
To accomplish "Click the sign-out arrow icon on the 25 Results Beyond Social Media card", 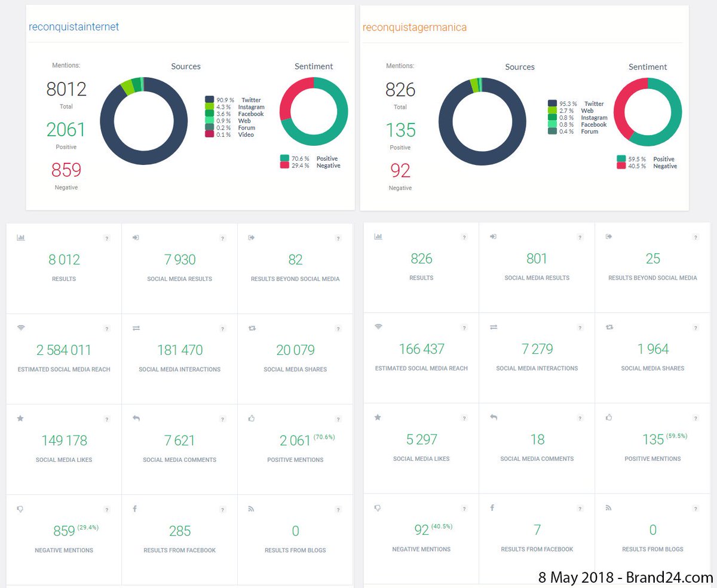I will [609, 237].
